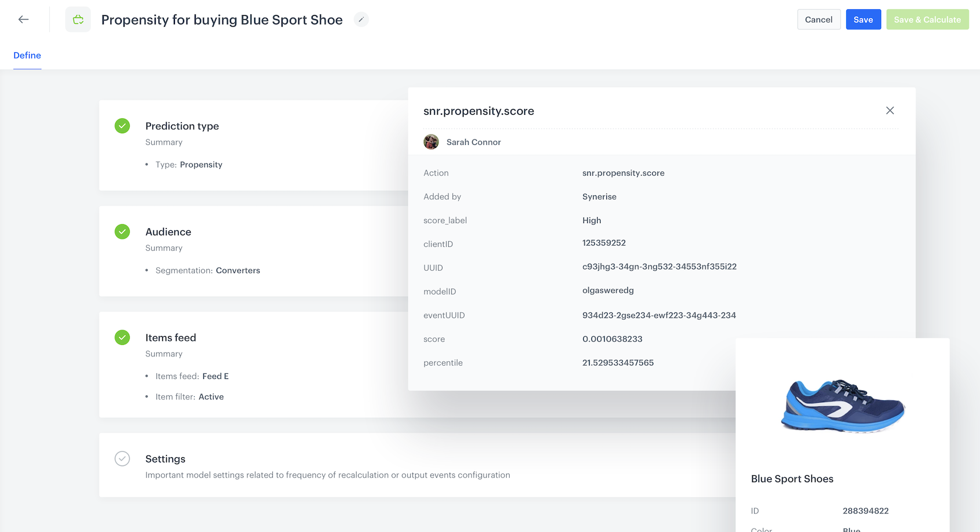Image resolution: width=980 pixels, height=532 pixels.
Task: Expand the Audience summary section
Action: [168, 231]
